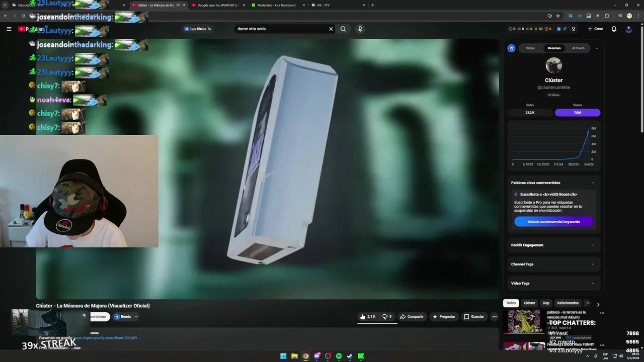The width and height of the screenshot is (644, 362).
Task: Open Los filtros vidIQ filter dropdown
Action: [197, 29]
